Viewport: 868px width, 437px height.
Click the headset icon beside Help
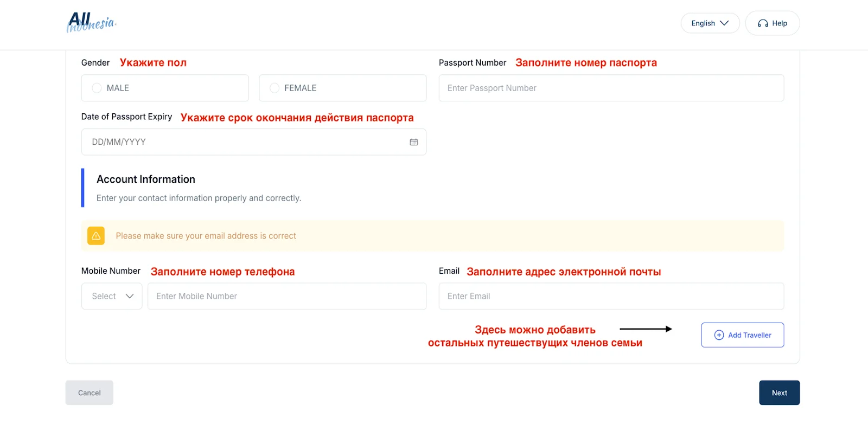point(763,23)
